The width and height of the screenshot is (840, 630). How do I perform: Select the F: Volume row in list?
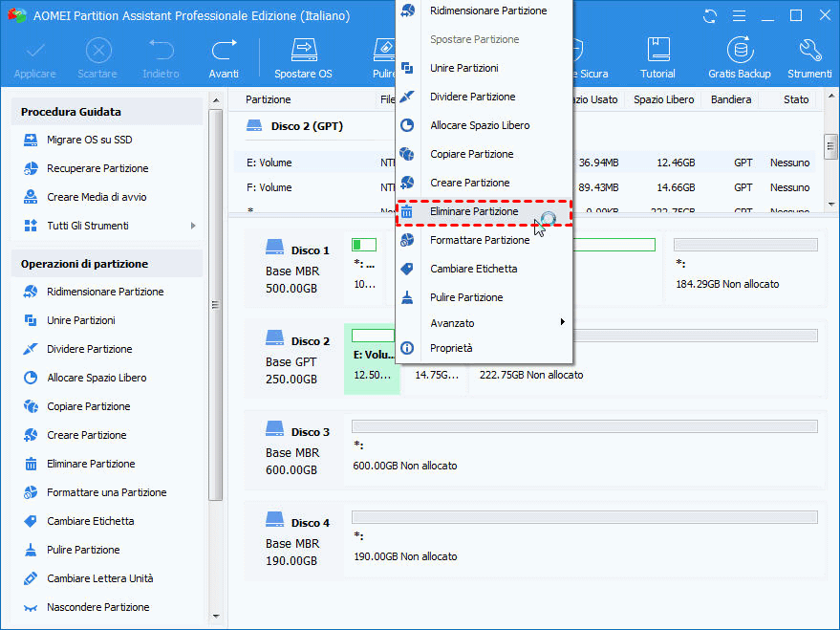point(525,187)
